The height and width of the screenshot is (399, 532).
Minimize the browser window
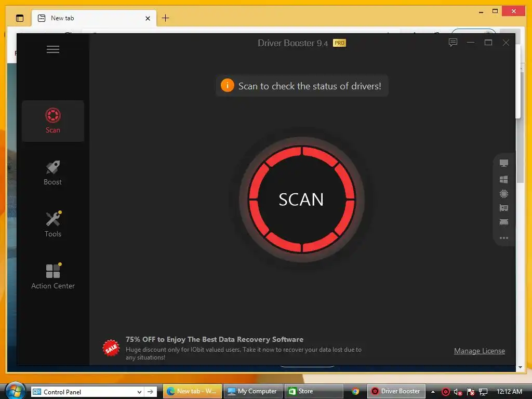[x=481, y=12]
